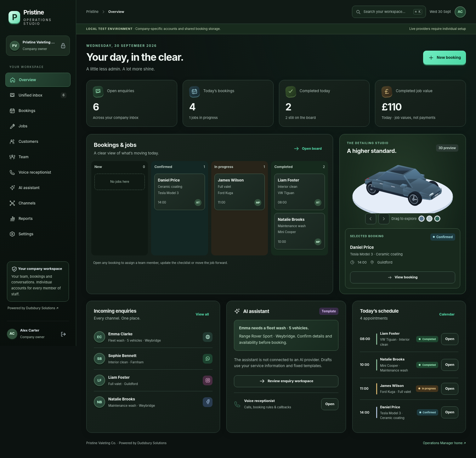View all incoming enquiries
Screen dimensions: 476x458
(x=202, y=314)
